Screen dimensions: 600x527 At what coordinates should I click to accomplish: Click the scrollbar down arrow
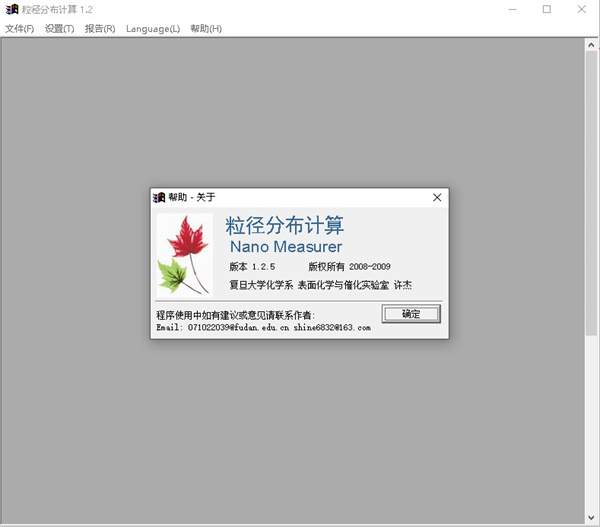coord(591,518)
